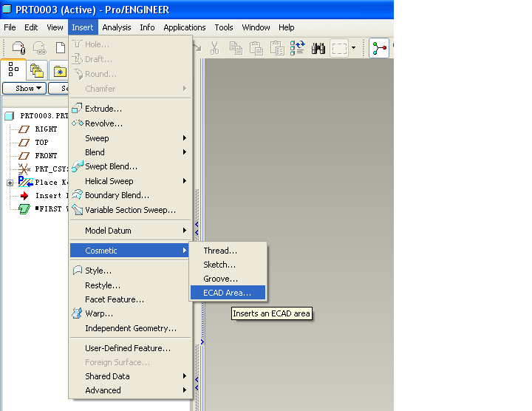This screenshot has width=532, height=411.
Task: Click the Cut scissors icon in toolbar
Action: pyautogui.click(x=214, y=48)
